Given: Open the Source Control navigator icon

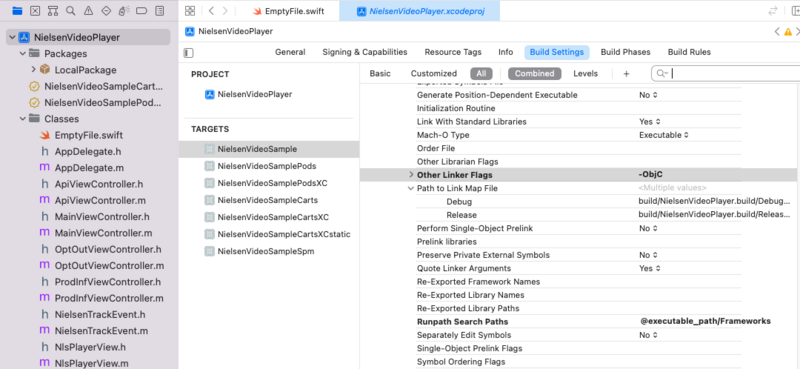Looking at the screenshot, I should click(35, 10).
